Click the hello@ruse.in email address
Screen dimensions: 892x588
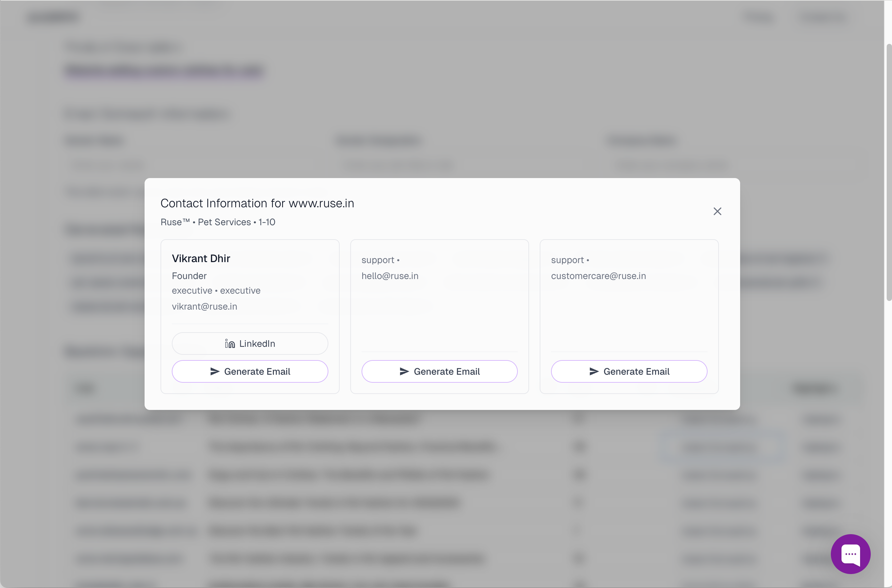tap(390, 276)
